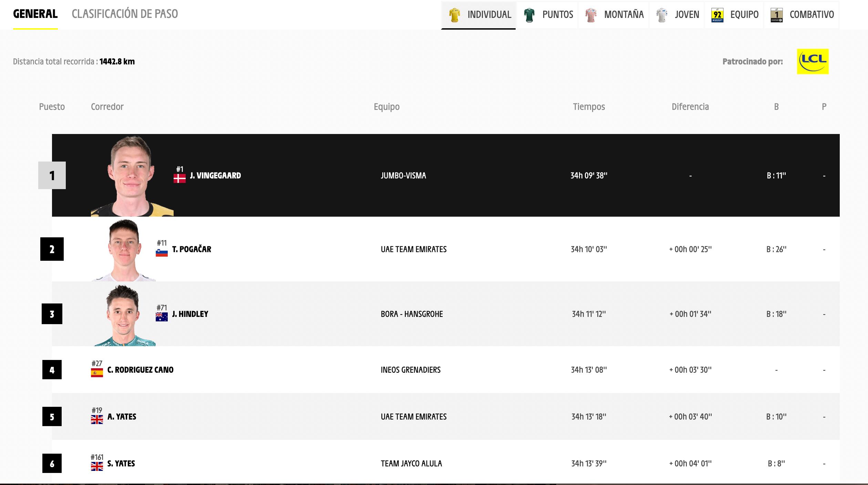Click the Bora - Hansgrohe team name
The height and width of the screenshot is (485, 868).
(412, 314)
